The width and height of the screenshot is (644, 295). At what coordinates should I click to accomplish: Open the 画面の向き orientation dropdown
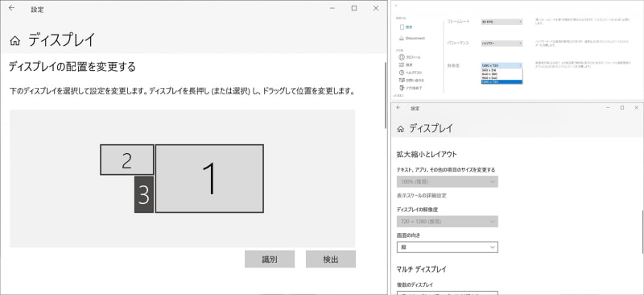pos(448,247)
